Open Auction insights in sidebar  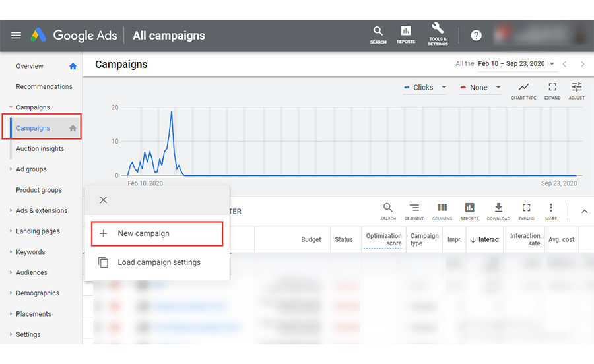(40, 149)
